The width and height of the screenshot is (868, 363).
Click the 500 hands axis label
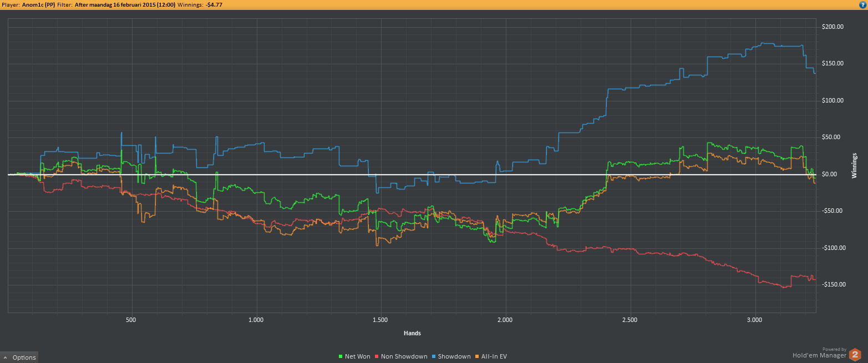tap(131, 320)
